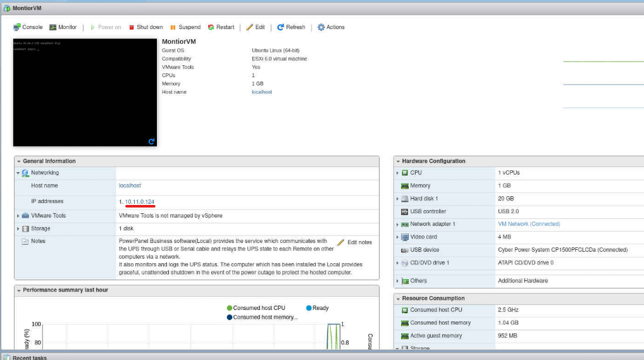The width and height of the screenshot is (644, 360).
Task: Open the VM Network (Connected) link
Action: pos(529,224)
